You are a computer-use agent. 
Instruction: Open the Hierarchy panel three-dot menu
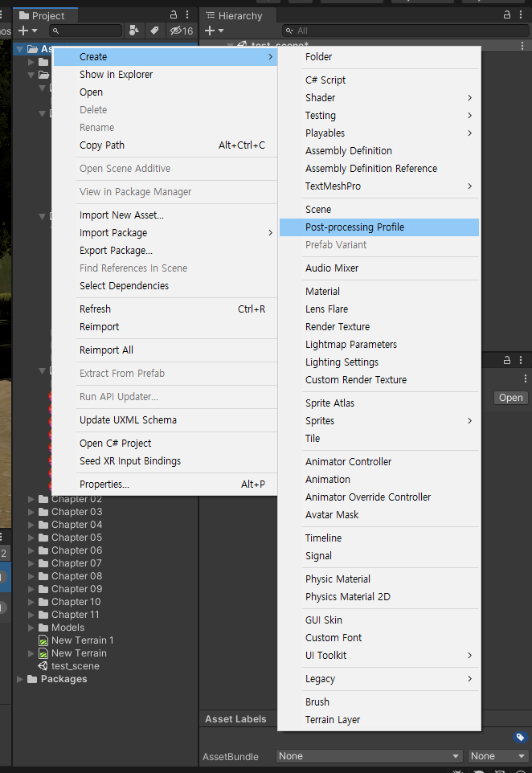[521, 14]
